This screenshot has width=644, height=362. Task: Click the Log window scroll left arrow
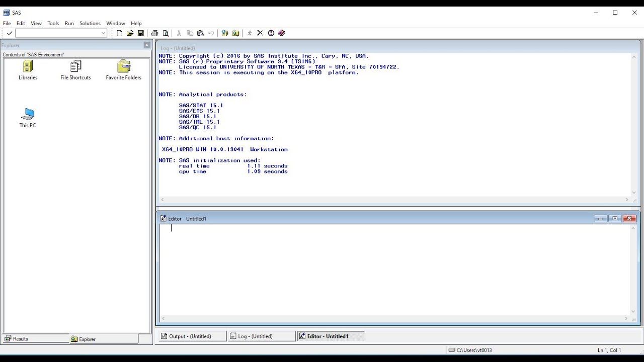(162, 200)
